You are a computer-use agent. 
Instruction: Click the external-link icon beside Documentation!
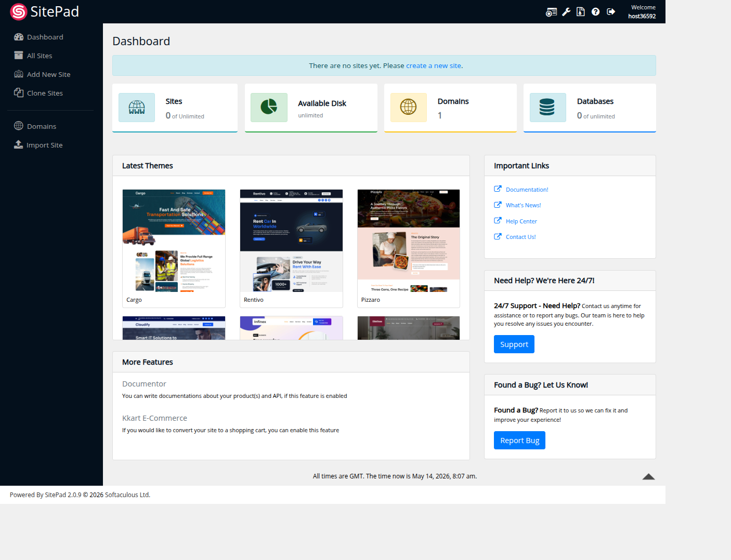[498, 189]
